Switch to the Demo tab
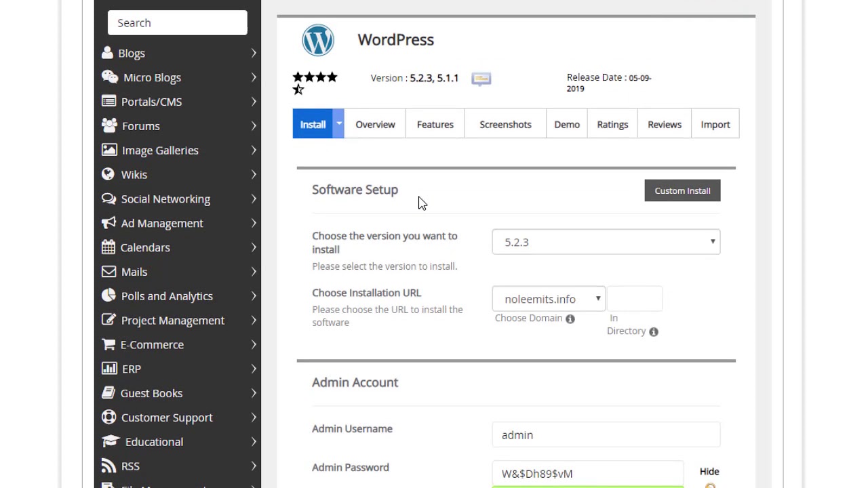 tap(567, 124)
